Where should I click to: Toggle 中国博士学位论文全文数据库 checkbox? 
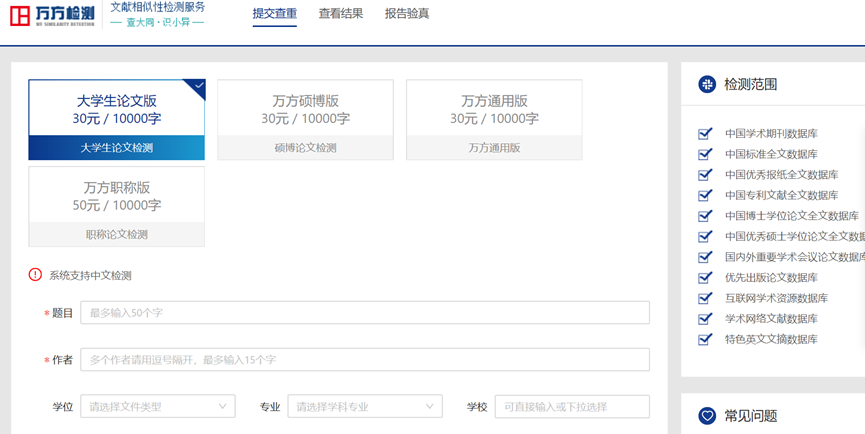coord(704,216)
